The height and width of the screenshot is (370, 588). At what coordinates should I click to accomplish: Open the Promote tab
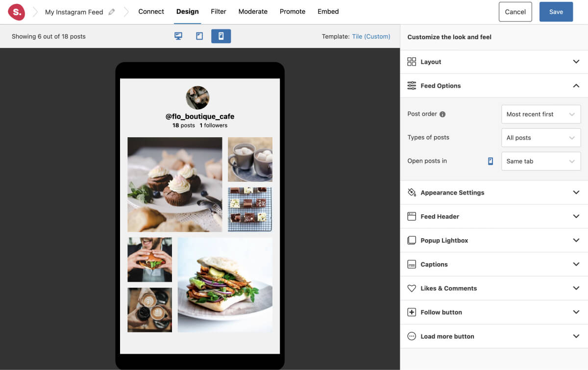[293, 12]
